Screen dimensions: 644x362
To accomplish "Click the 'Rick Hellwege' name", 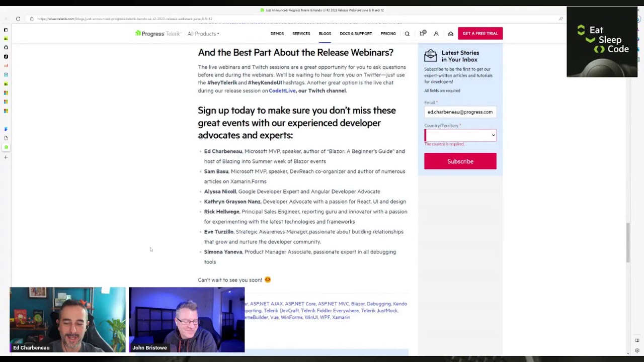I will pos(222,212).
